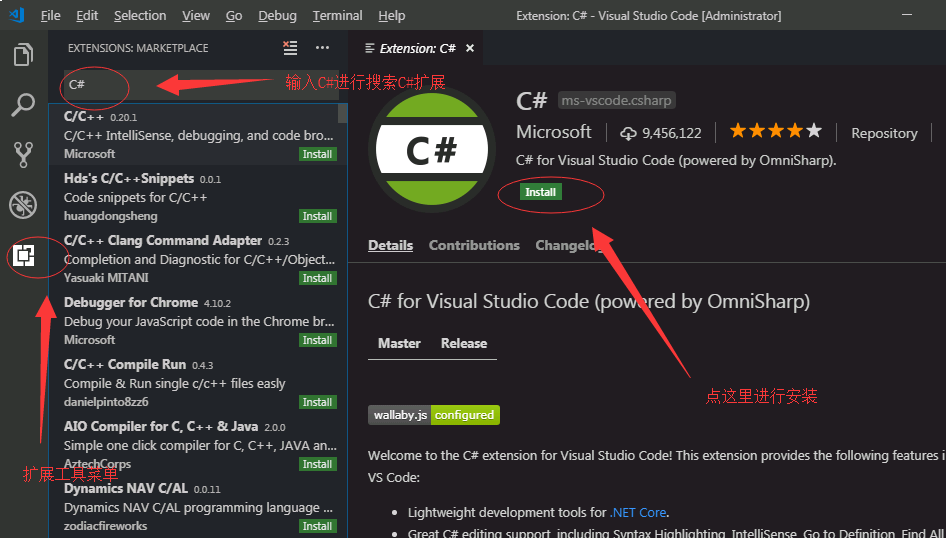Install C/C++ Clang Command Adapter
The height and width of the screenshot is (538, 946).
pyautogui.click(x=317, y=278)
